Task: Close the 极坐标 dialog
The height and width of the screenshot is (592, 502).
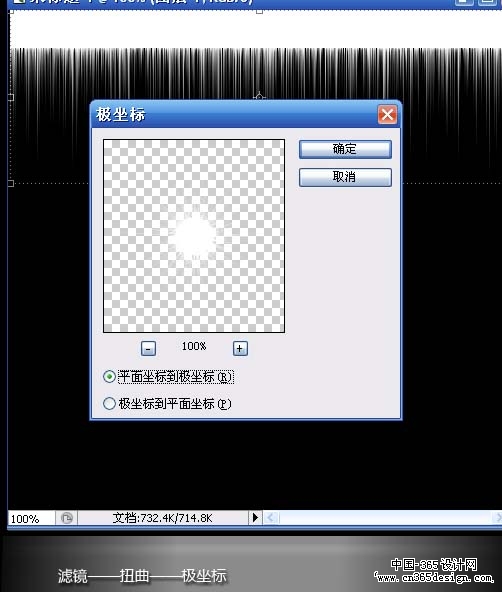Action: 387,114
